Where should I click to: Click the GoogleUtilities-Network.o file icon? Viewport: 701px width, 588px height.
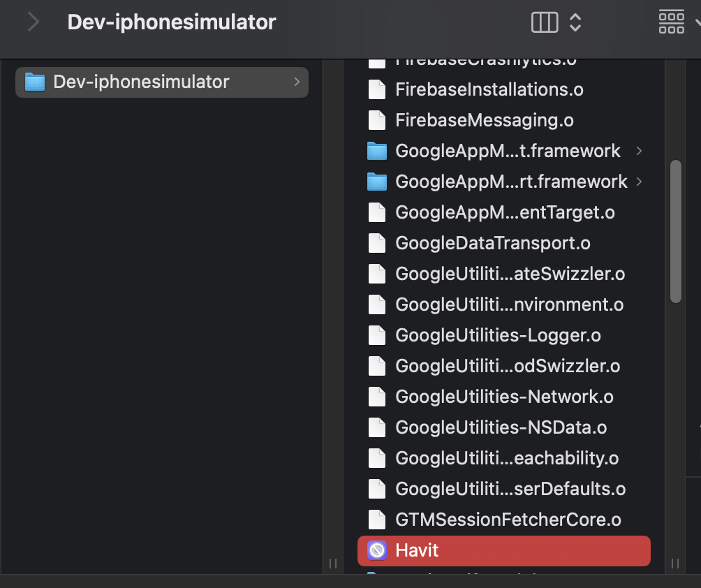pyautogui.click(x=377, y=397)
